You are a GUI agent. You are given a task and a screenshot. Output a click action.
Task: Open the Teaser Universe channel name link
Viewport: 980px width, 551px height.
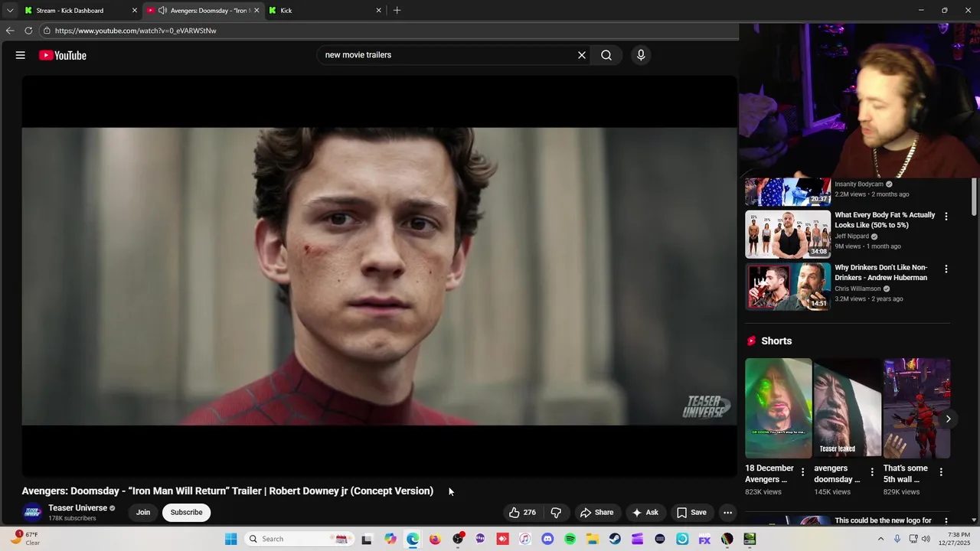coord(77,508)
